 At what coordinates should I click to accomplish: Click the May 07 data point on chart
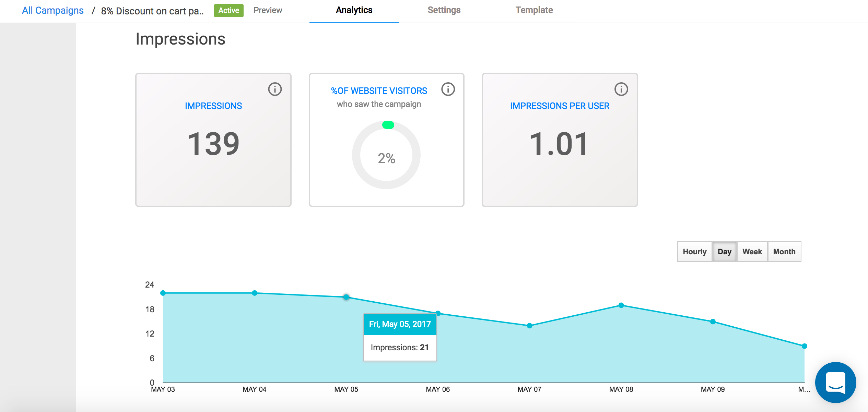click(529, 326)
